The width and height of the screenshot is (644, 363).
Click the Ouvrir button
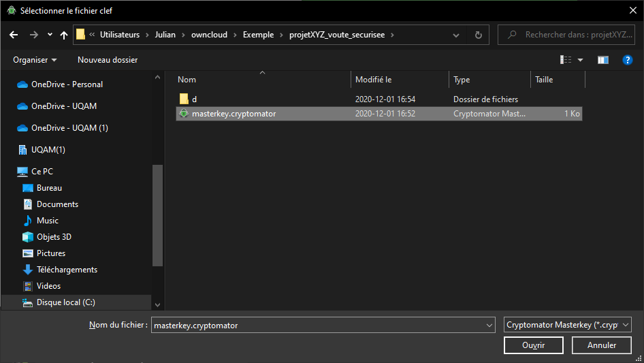coord(534,345)
